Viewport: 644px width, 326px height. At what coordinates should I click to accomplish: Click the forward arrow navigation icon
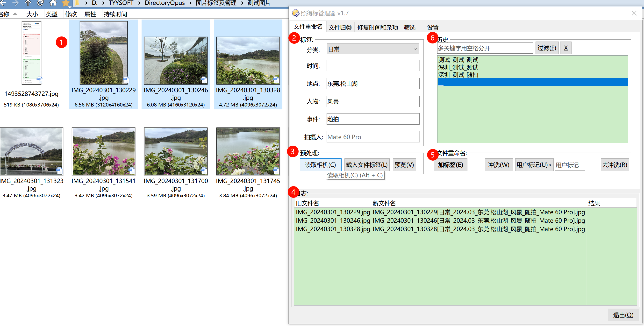coord(15,3)
